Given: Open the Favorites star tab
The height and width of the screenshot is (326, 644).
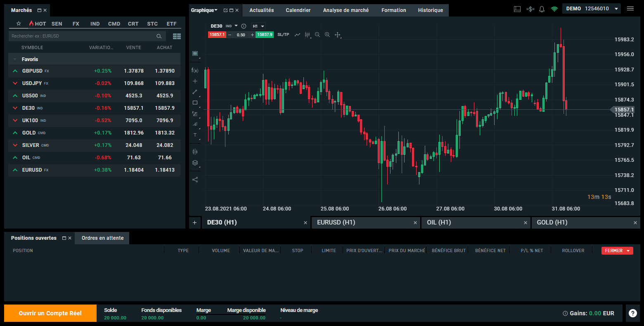Looking at the screenshot, I should [x=19, y=24].
